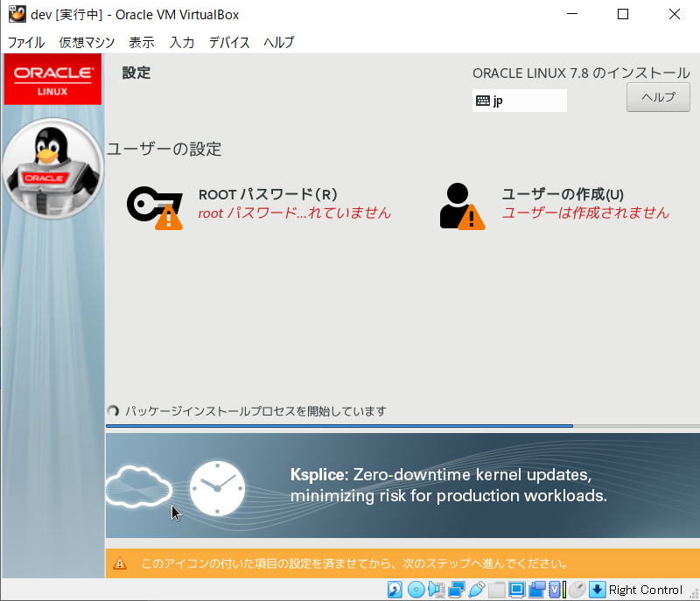
Task: Open the 表示 menu
Action: [x=142, y=42]
